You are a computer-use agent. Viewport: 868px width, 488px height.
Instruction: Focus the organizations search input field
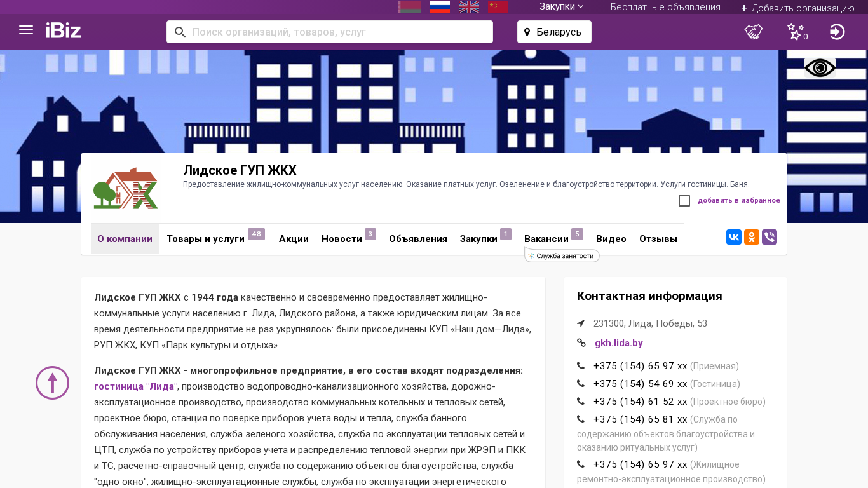pos(330,32)
